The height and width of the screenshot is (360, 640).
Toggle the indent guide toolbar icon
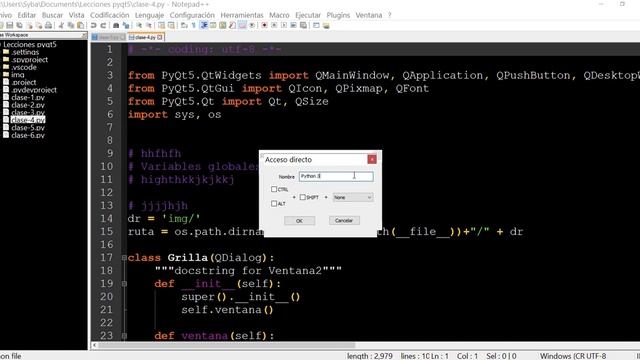(x=203, y=25)
